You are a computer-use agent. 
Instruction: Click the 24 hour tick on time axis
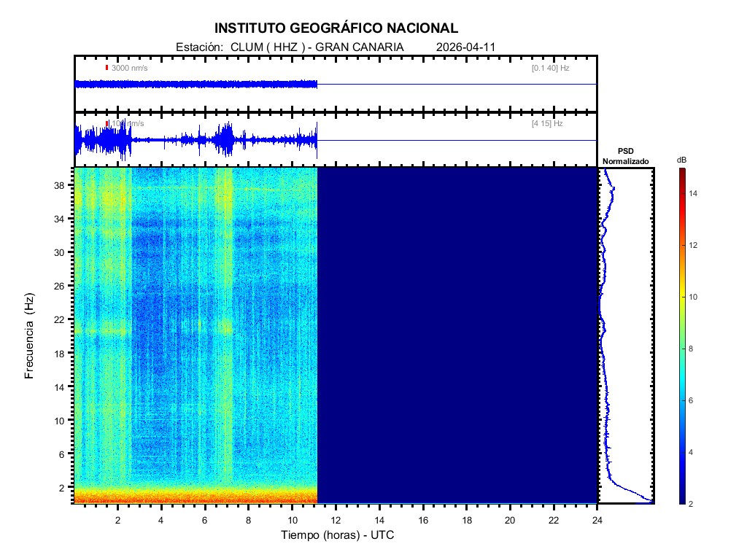[x=597, y=519]
